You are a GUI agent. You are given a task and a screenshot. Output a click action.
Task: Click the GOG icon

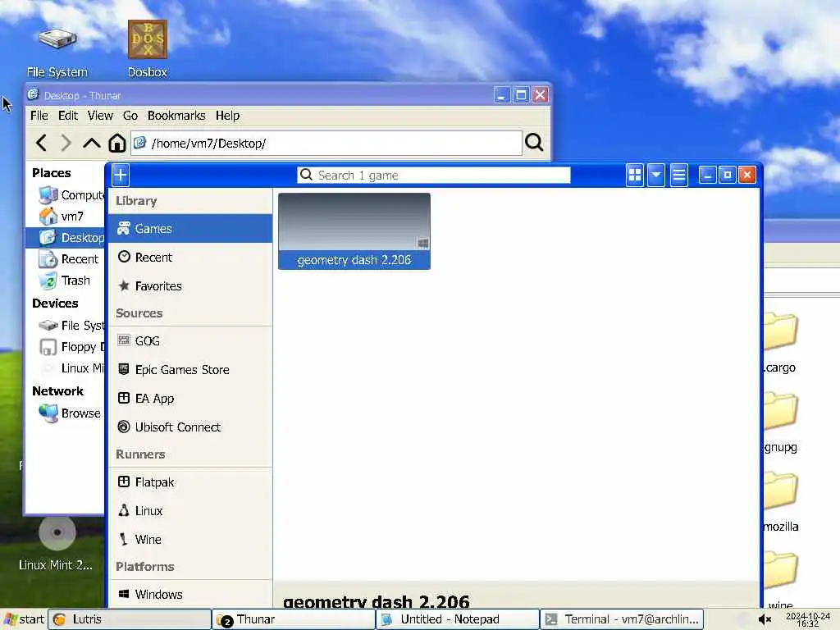point(124,340)
